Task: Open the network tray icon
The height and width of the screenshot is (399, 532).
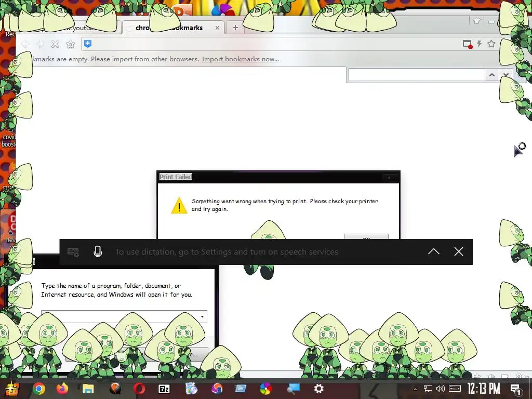Action: pos(428,389)
